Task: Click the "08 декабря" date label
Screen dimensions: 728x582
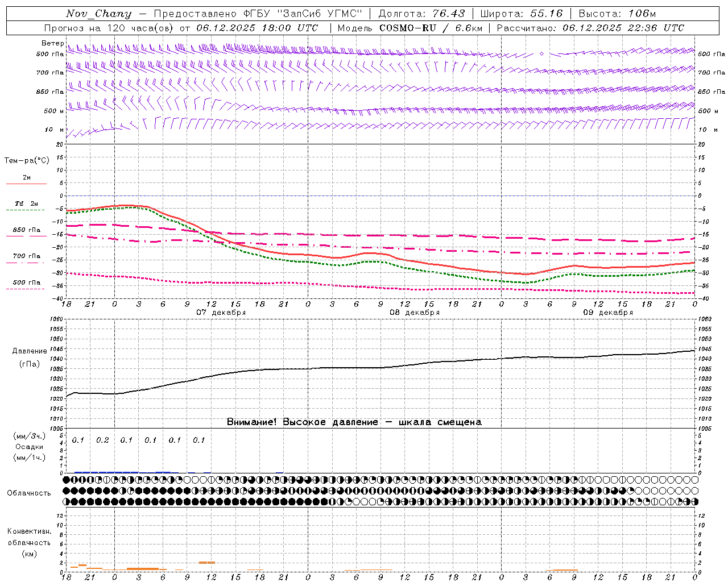Action: [415, 313]
